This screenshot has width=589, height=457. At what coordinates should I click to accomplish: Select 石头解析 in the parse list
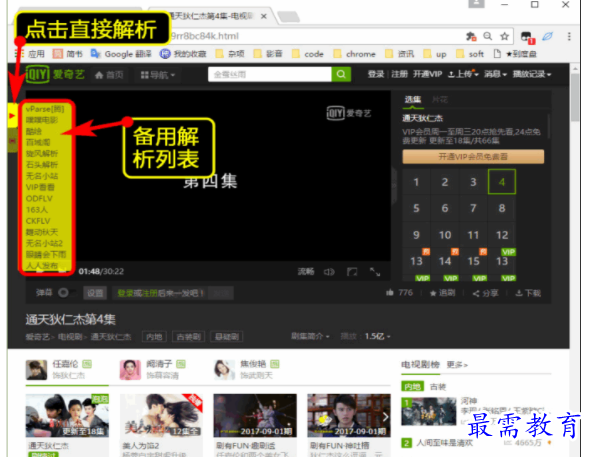coord(42,165)
